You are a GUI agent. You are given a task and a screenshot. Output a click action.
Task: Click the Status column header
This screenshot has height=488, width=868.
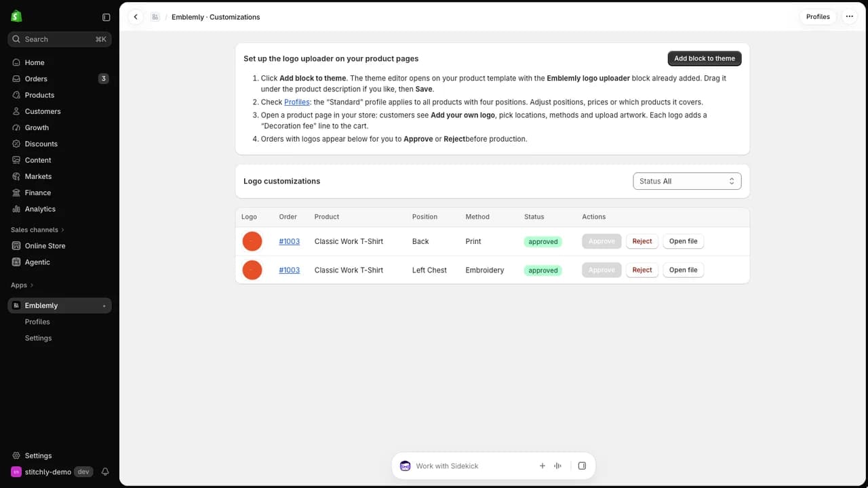(x=534, y=217)
